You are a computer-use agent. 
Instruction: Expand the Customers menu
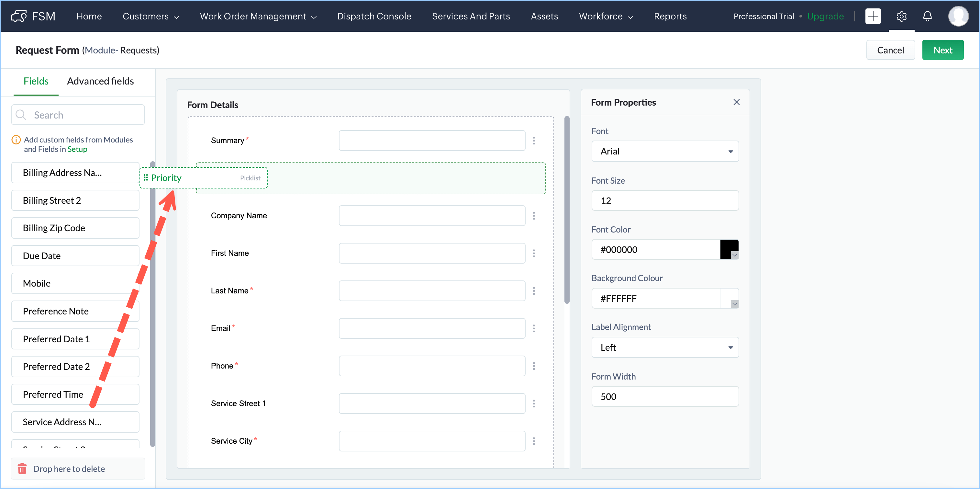pos(150,16)
